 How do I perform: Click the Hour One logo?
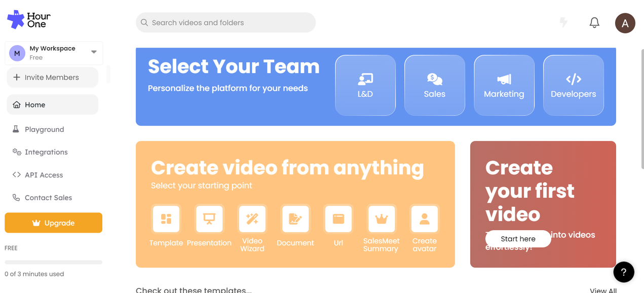click(x=29, y=19)
